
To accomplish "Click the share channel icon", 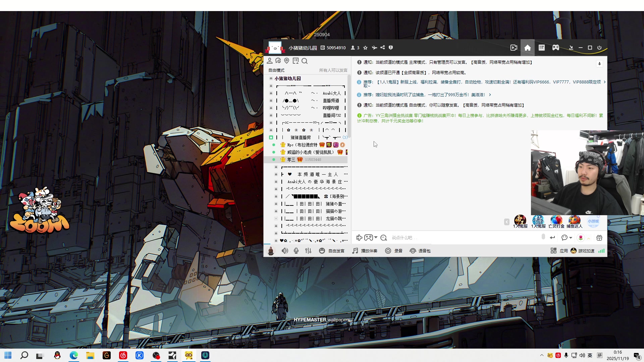I will tap(383, 48).
